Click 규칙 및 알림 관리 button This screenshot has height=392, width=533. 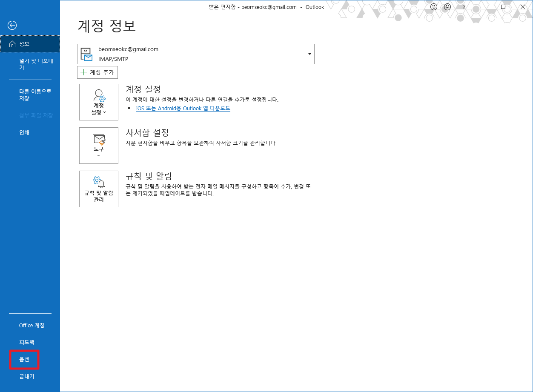pyautogui.click(x=99, y=189)
